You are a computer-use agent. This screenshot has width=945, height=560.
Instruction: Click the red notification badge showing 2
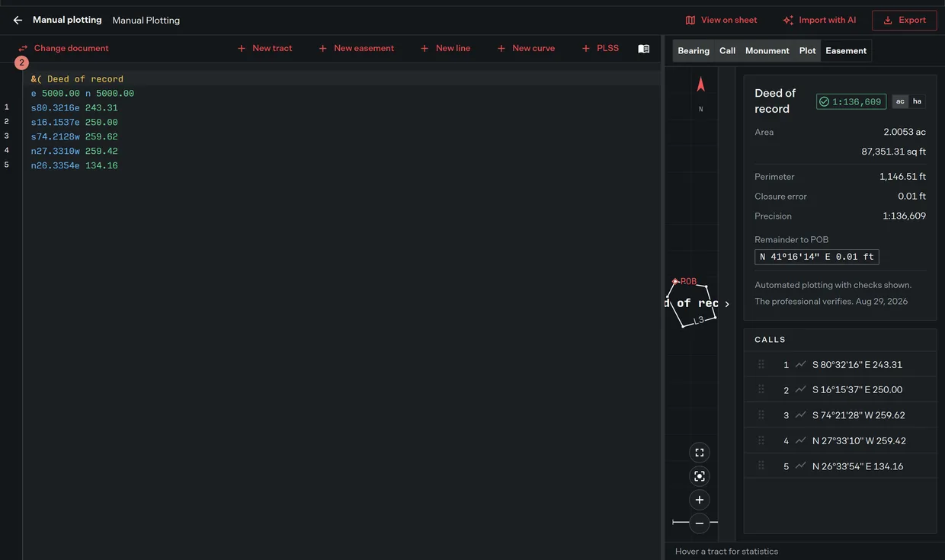[x=22, y=62]
